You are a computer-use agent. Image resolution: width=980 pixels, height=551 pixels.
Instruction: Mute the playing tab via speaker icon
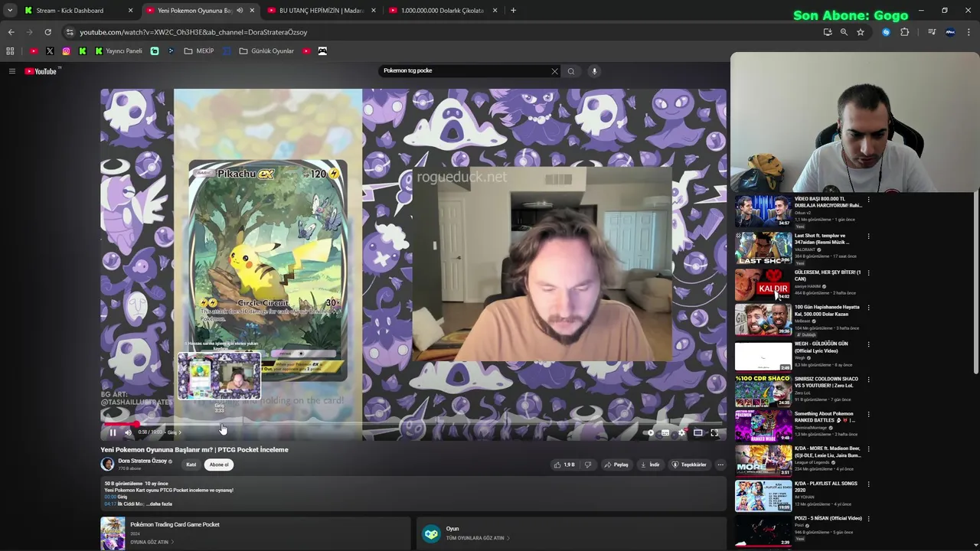tap(240, 11)
